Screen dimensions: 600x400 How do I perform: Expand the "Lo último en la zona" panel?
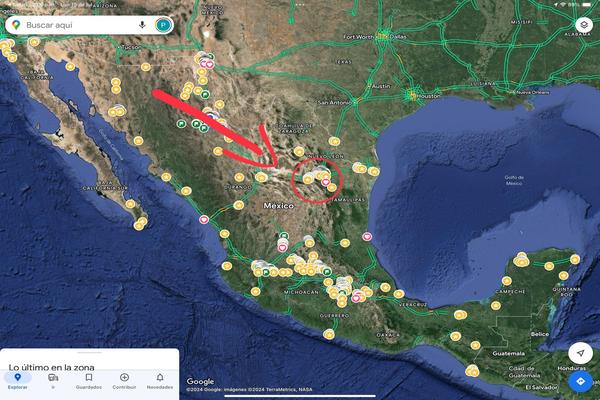click(90, 356)
